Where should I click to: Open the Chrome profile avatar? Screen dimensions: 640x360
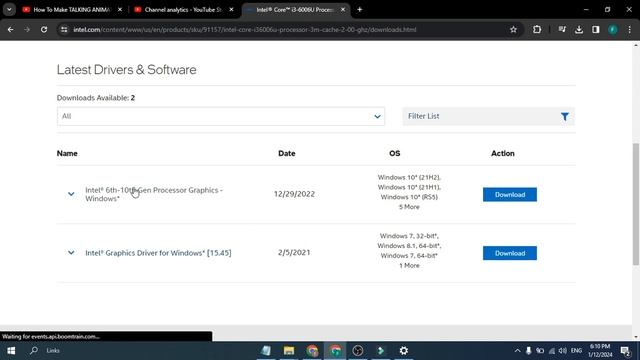coord(613,29)
